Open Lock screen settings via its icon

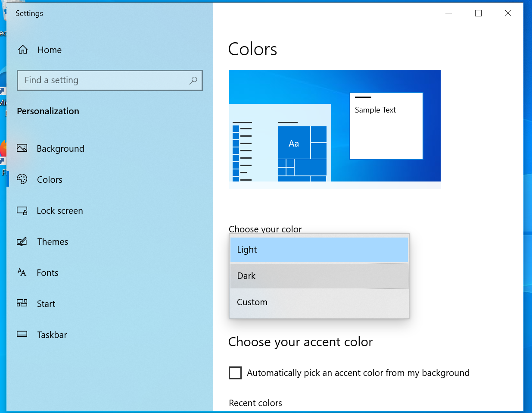pyautogui.click(x=22, y=210)
